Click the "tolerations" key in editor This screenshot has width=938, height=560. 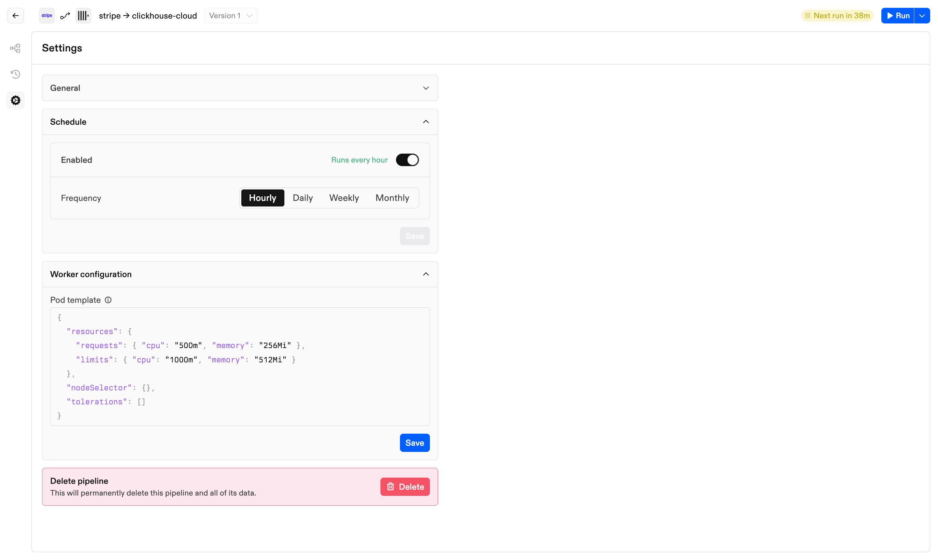coord(97,402)
